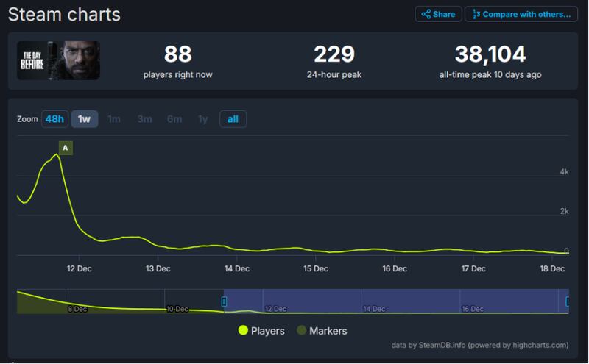Click the all-time peak 38,104 stat
The width and height of the screenshot is (589, 364).
(x=490, y=60)
